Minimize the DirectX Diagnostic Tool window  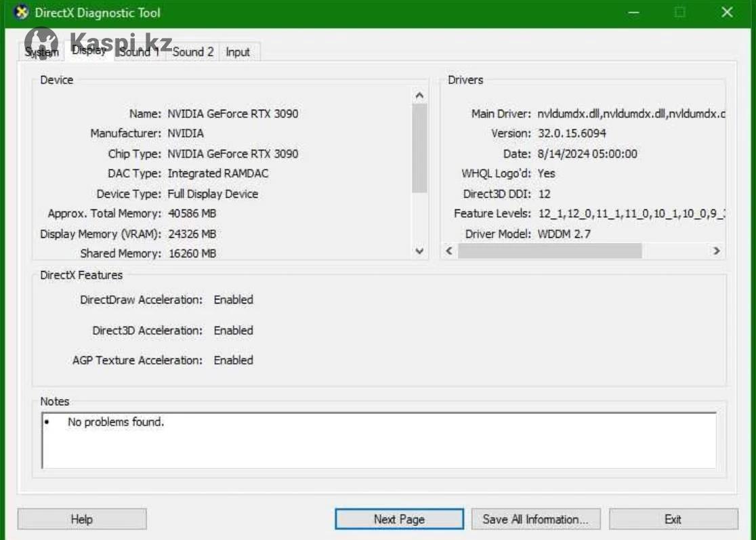coord(633,13)
